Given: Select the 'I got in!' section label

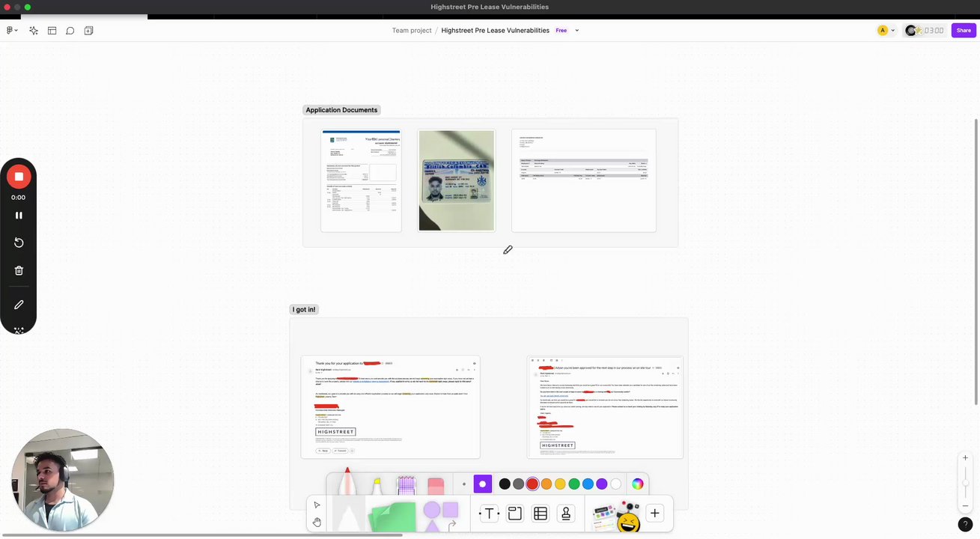Looking at the screenshot, I should point(304,309).
